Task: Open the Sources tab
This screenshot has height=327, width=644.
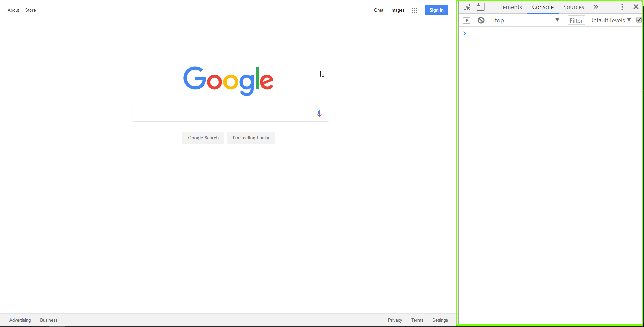Action: tap(574, 7)
